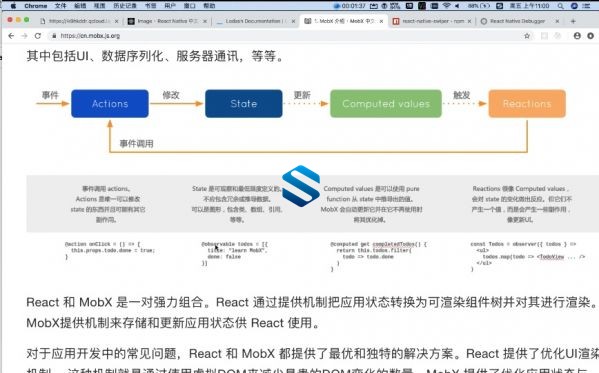Open Spotlight search magnifier in menu bar

(560, 6)
